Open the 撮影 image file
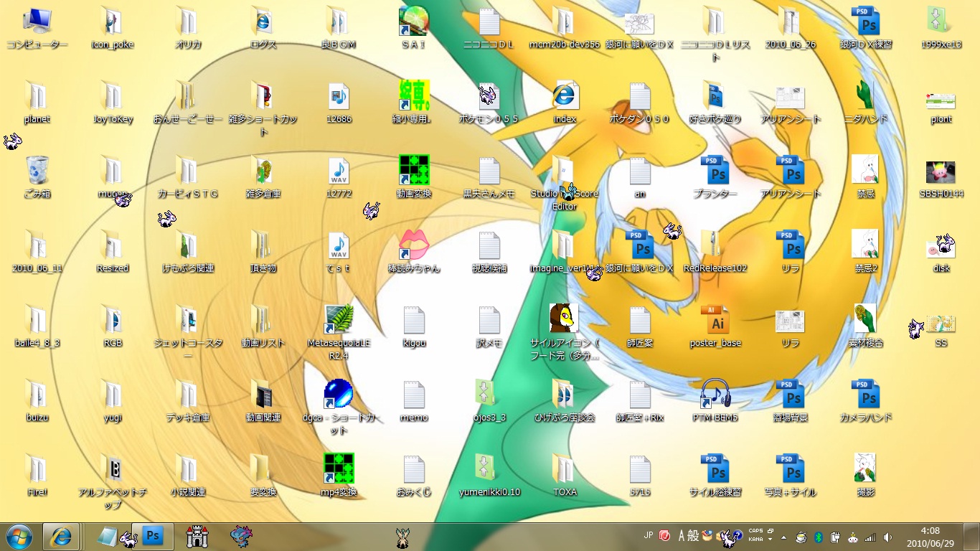 pos(866,476)
